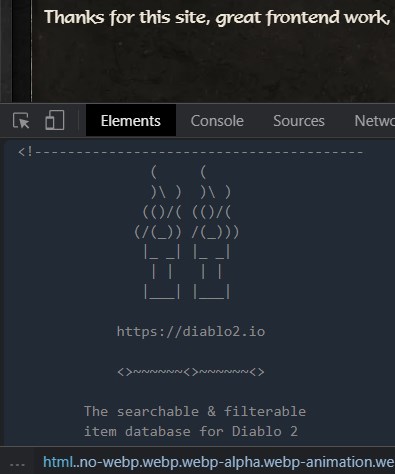Toggle the device toolbar icon
395x474 pixels.
(55, 120)
